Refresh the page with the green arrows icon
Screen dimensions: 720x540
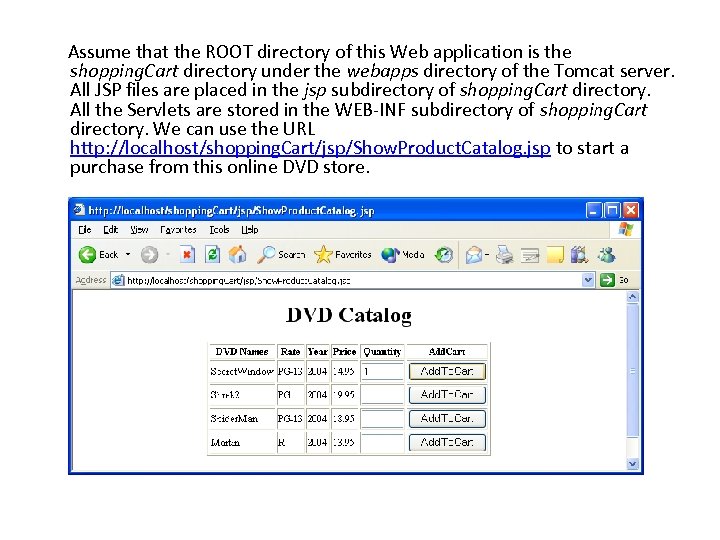click(x=212, y=254)
